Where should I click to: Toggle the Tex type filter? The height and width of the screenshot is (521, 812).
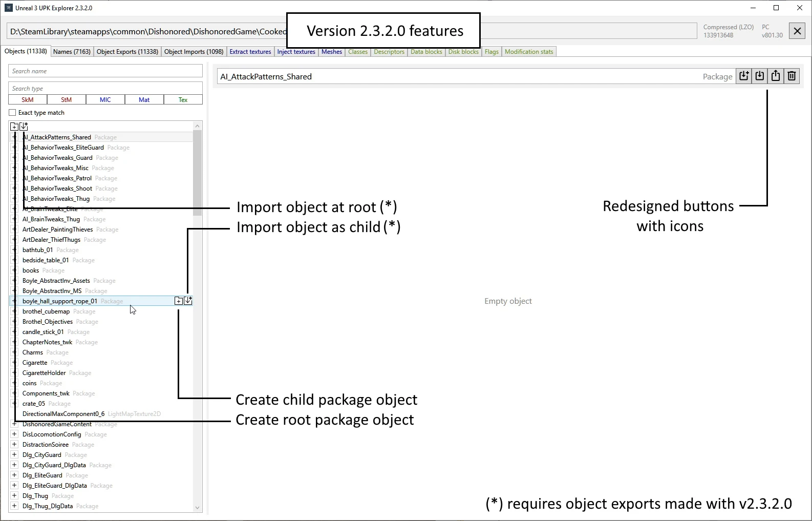tap(183, 100)
